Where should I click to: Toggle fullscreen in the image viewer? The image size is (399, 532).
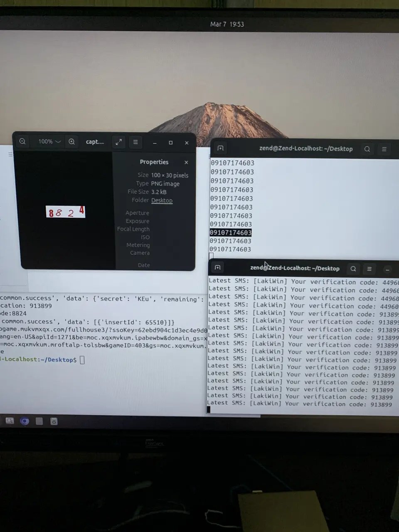118,142
